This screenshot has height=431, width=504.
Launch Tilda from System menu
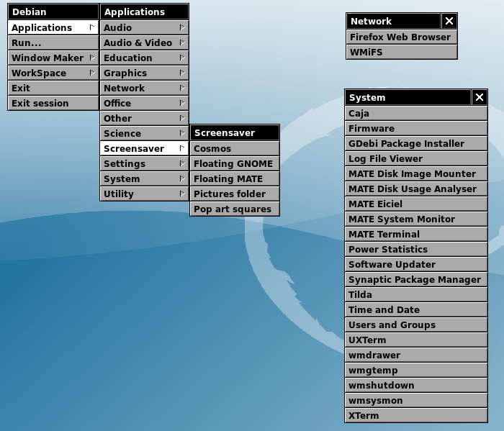pos(416,294)
